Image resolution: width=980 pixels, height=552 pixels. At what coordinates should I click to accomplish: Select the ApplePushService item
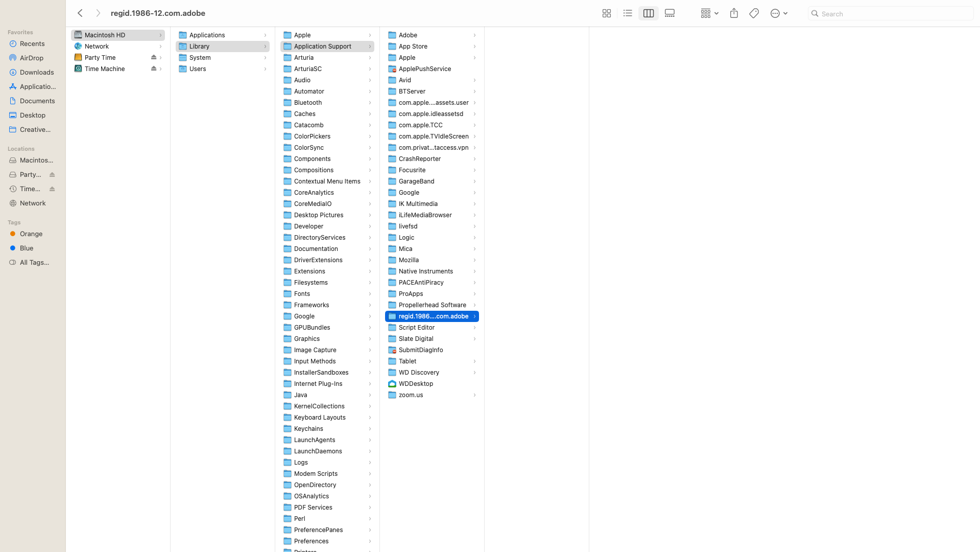click(432, 69)
